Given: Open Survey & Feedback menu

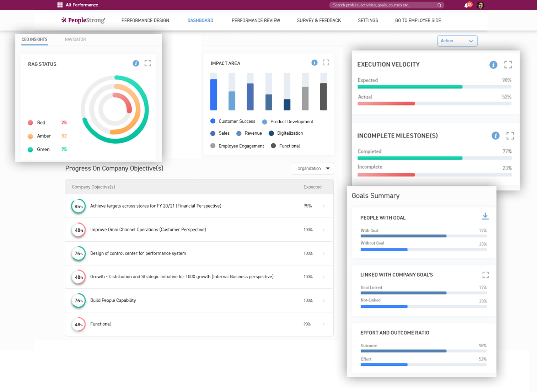Looking at the screenshot, I should 319,21.
